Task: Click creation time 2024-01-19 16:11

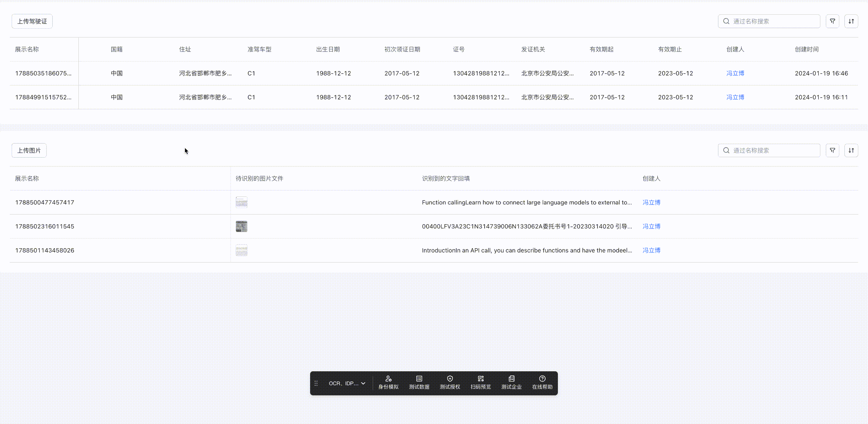Action: (x=821, y=97)
